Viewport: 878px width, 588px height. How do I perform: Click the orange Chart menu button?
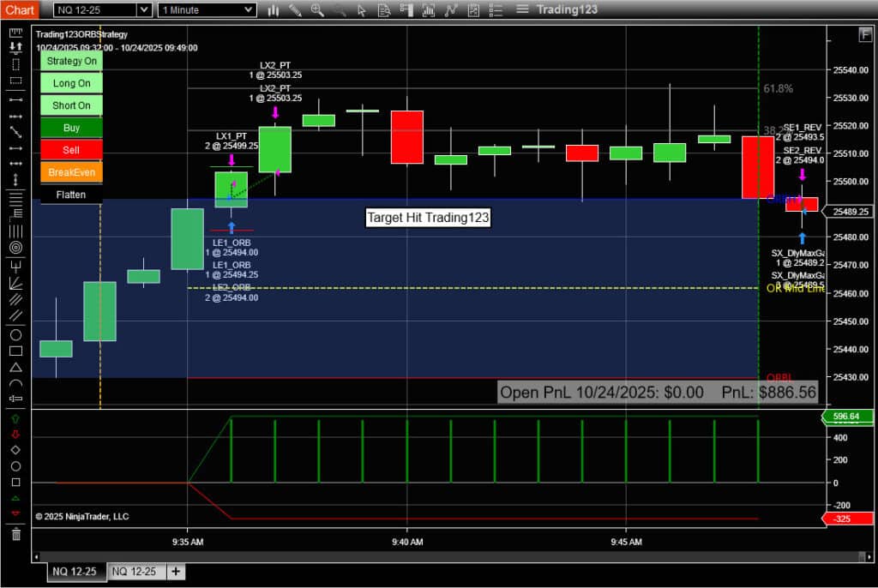tap(19, 9)
